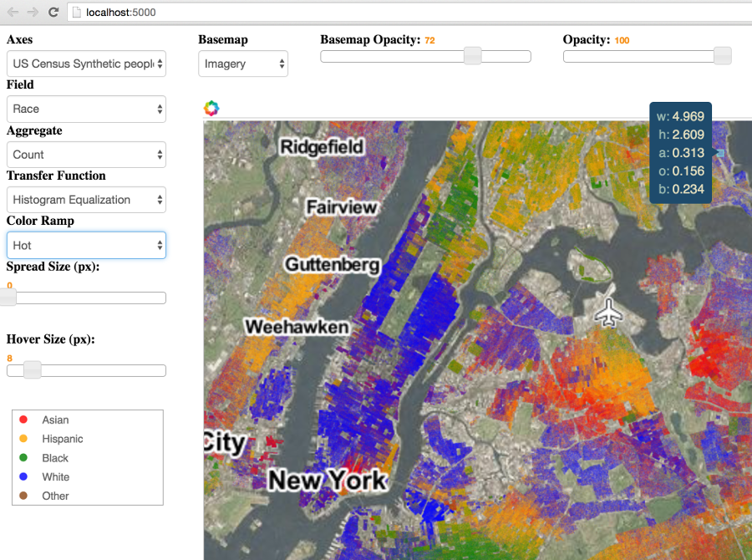Click the Basemap Opacity slider handle

click(472, 56)
